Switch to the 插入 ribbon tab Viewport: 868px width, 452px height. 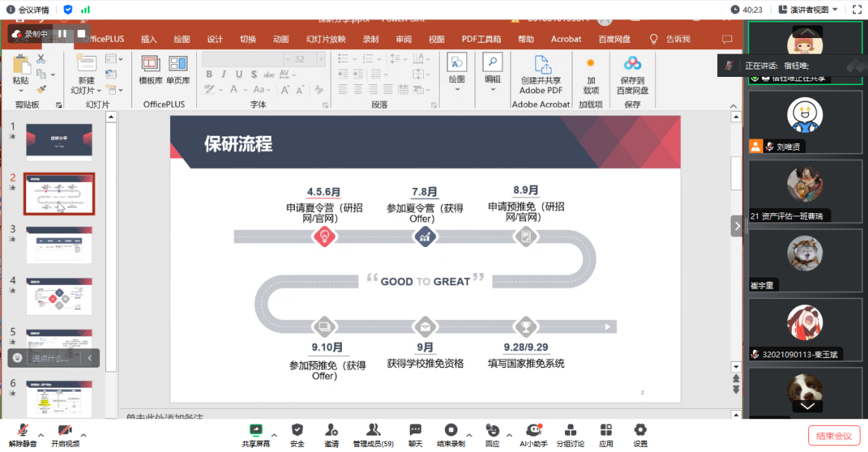[148, 39]
